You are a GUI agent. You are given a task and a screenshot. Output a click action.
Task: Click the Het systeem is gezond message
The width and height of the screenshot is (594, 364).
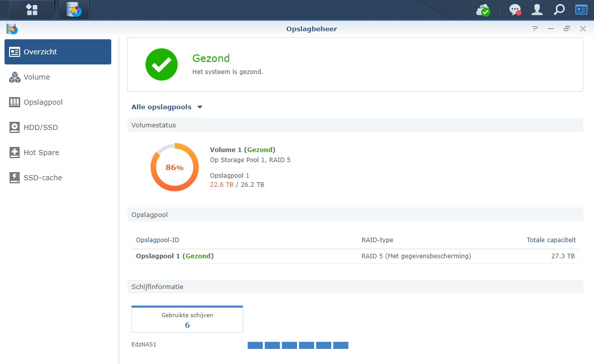click(x=228, y=72)
